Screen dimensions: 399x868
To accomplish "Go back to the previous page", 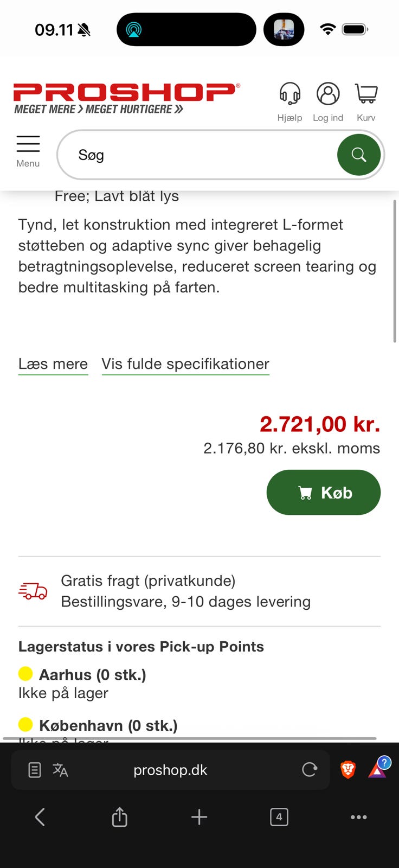I will [40, 817].
